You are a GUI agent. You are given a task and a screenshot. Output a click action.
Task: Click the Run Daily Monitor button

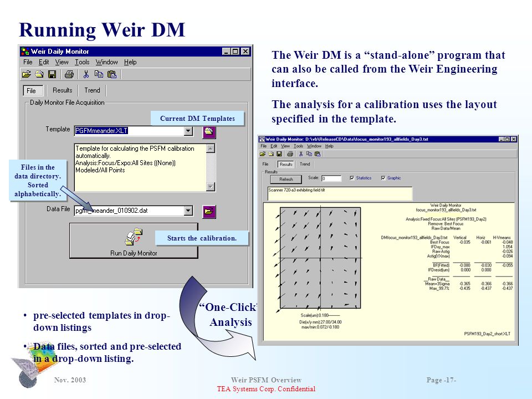[x=134, y=241]
